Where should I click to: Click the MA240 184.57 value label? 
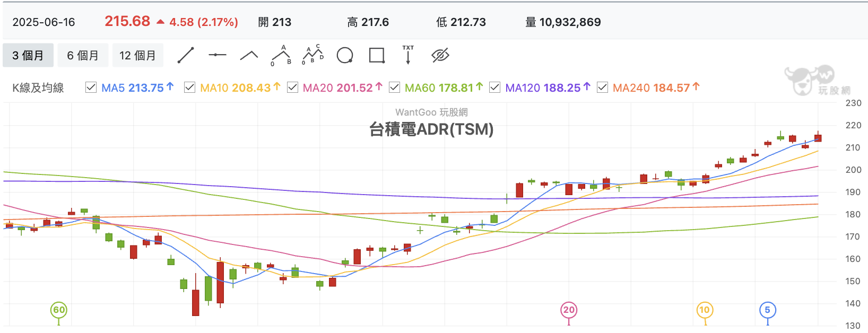(656, 87)
